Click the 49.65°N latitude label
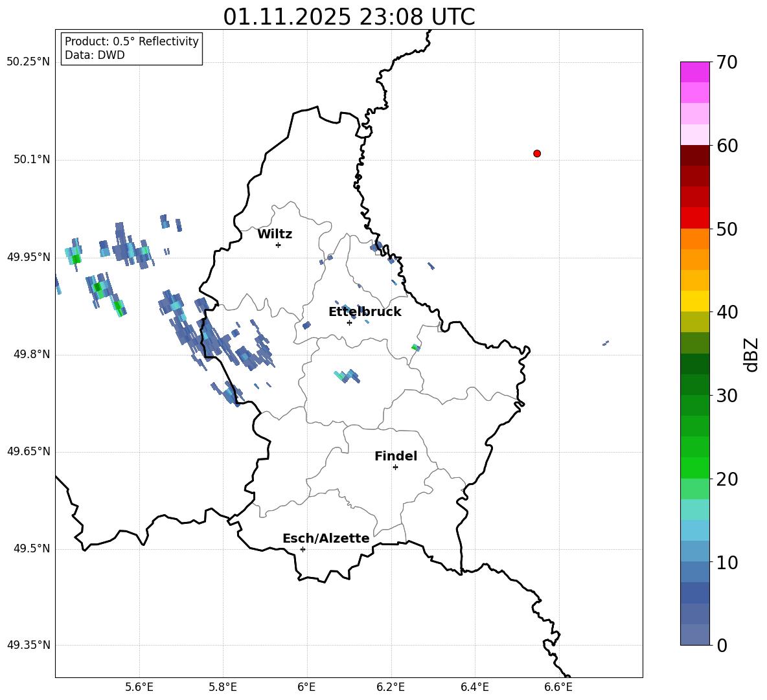 [29, 451]
